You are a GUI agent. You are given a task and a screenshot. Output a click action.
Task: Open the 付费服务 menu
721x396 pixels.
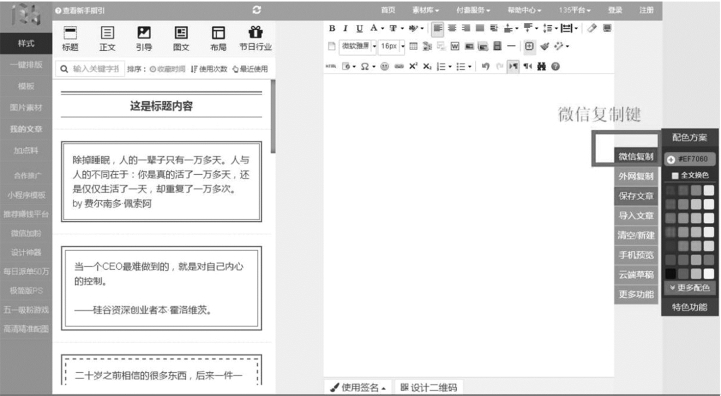[473, 10]
